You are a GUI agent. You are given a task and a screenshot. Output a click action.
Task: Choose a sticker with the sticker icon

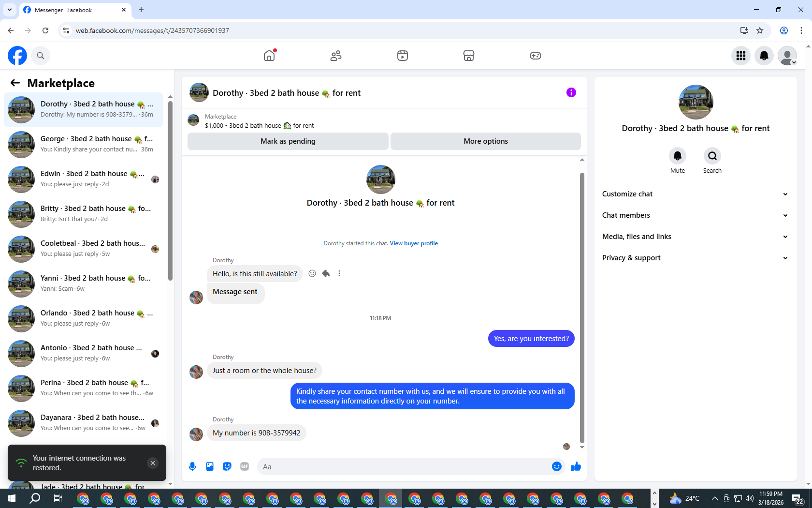(x=227, y=466)
